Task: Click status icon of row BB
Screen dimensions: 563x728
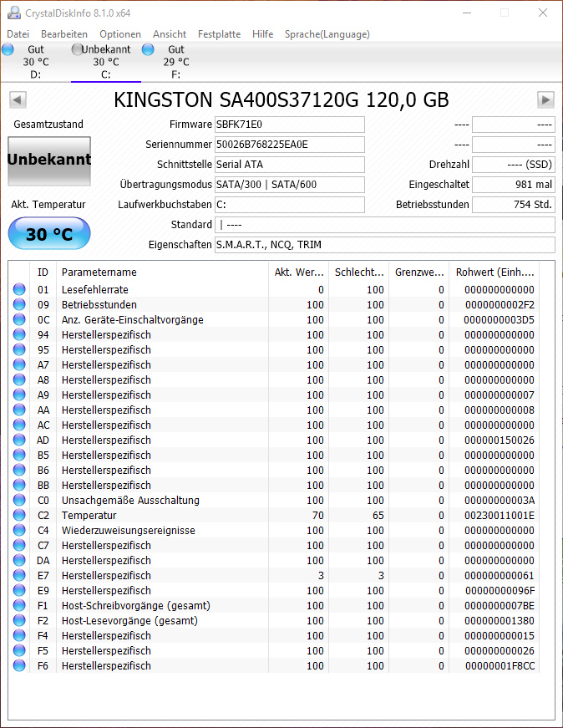Action: click(19, 485)
